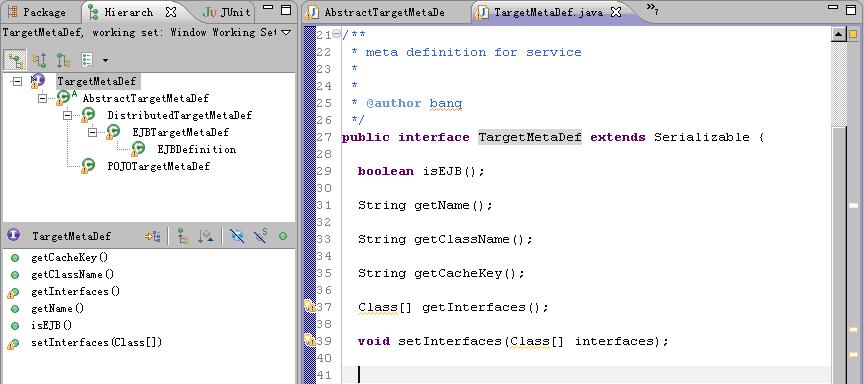Show the Subtype Hierarchy button

point(63,60)
